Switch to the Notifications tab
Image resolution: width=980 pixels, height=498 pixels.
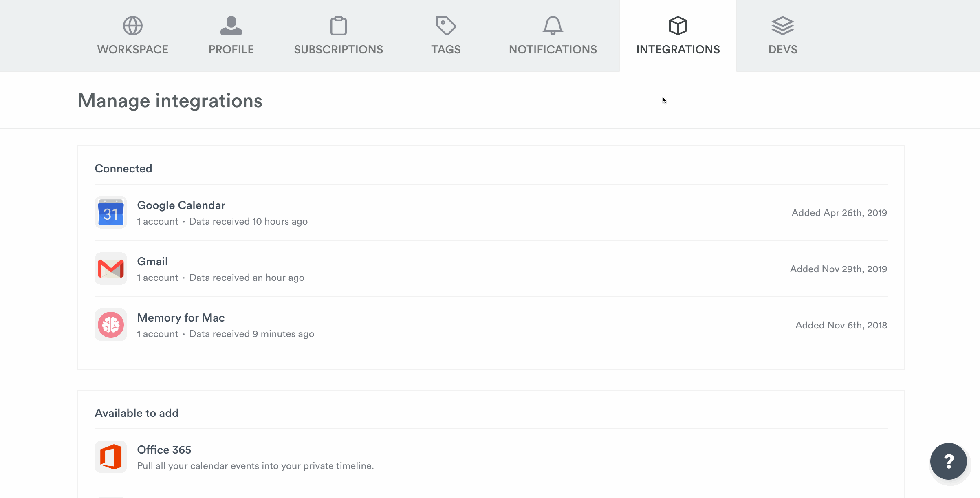[553, 37]
